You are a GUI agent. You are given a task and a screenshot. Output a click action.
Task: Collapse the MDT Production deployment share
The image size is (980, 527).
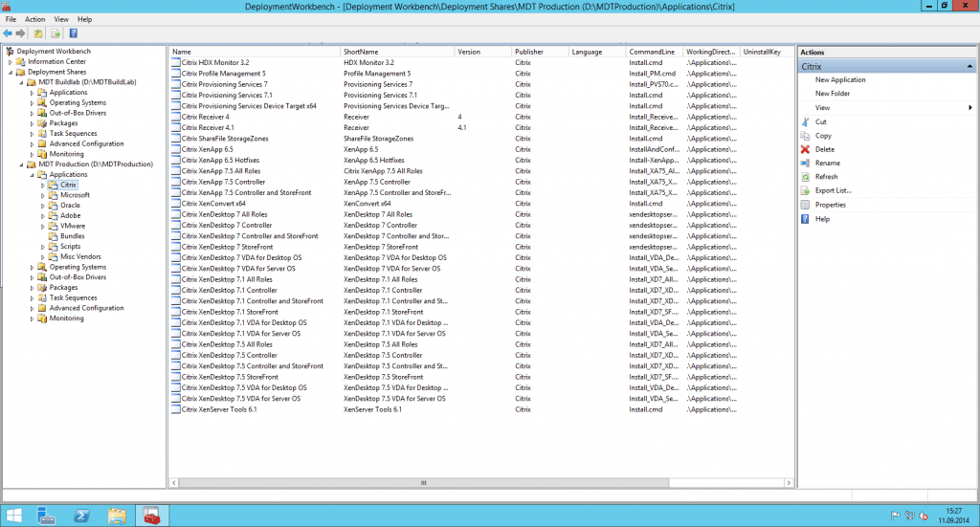coord(20,165)
